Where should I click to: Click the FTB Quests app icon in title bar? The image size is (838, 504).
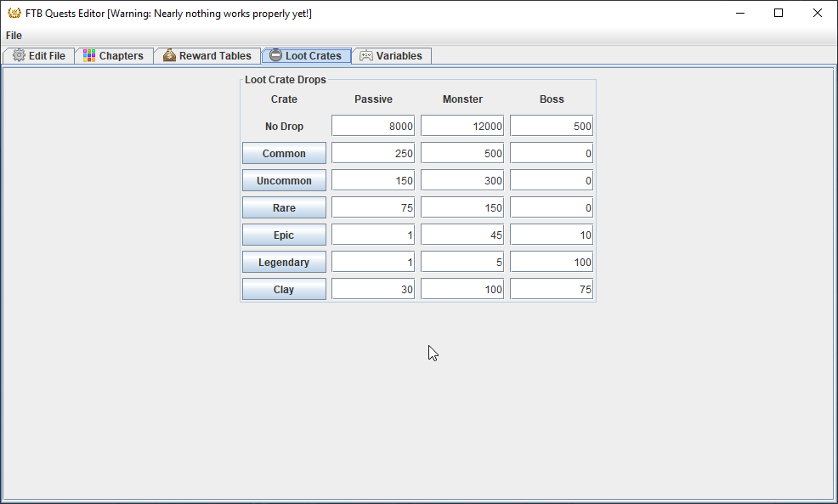point(14,14)
